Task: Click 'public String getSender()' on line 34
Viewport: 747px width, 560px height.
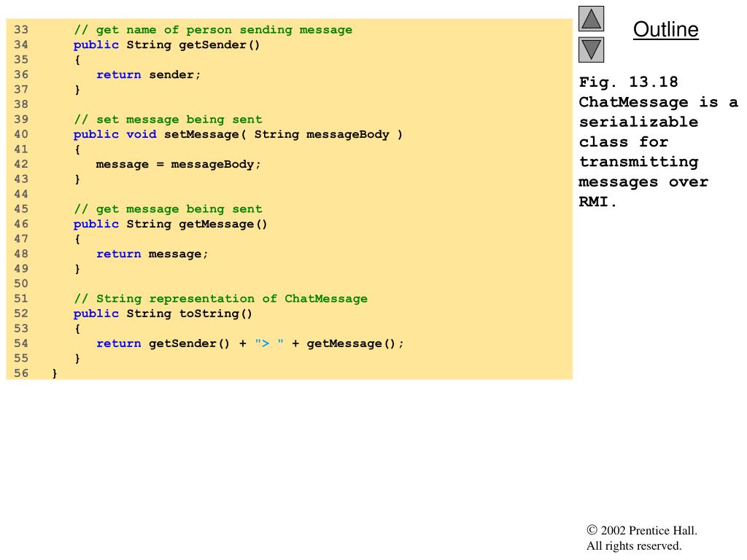Action: click(167, 44)
